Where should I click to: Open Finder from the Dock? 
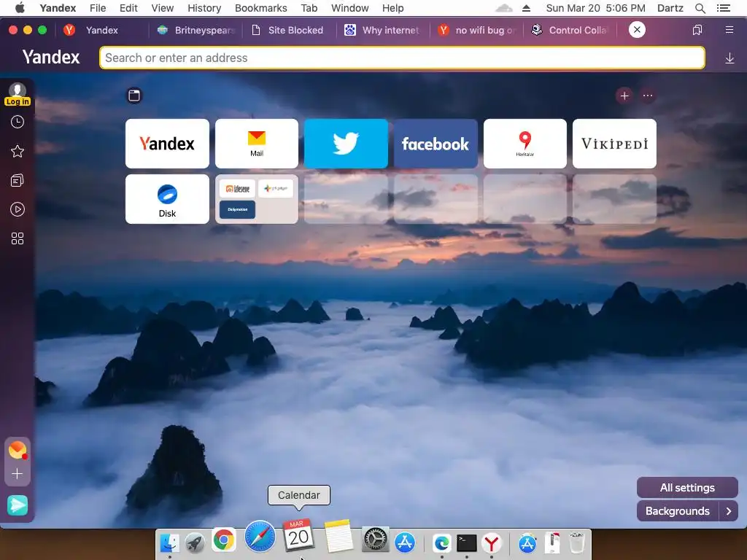pos(169,542)
